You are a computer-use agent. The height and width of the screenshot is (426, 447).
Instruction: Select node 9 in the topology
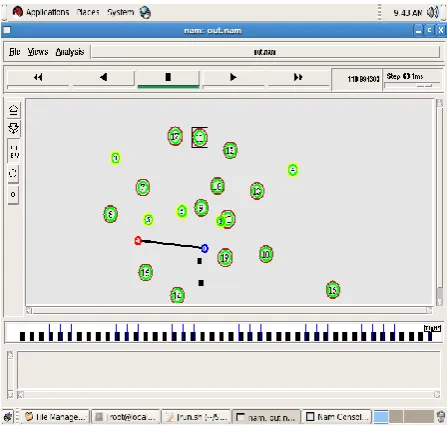(x=201, y=208)
